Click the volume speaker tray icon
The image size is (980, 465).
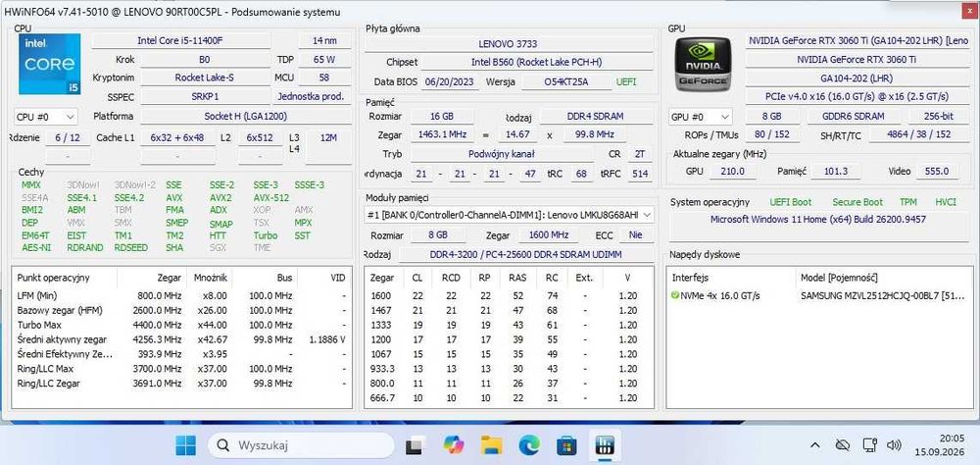coord(894,445)
